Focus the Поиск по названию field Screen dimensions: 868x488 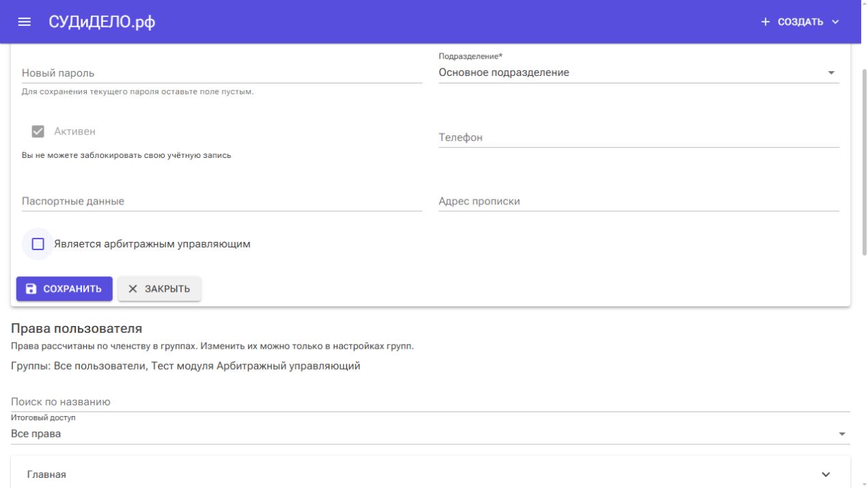coord(431,402)
